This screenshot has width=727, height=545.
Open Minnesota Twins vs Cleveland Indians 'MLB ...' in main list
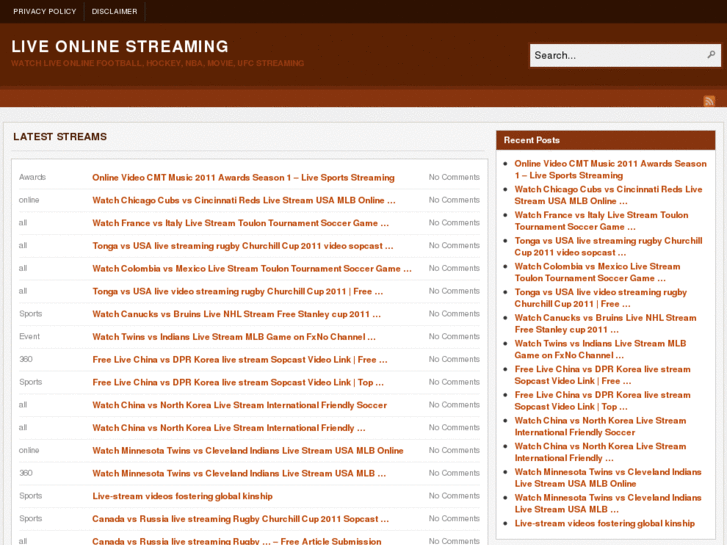click(x=239, y=473)
